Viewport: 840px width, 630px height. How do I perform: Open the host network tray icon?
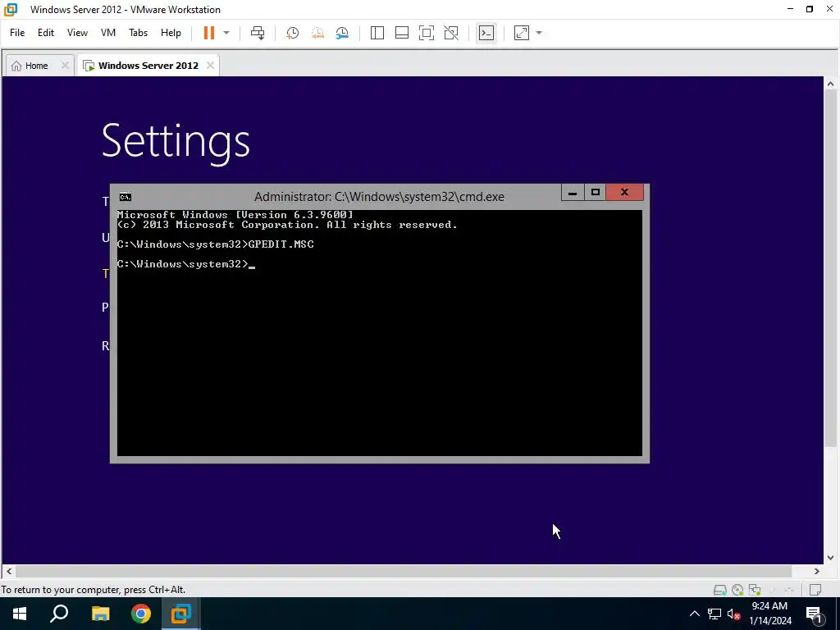714,614
